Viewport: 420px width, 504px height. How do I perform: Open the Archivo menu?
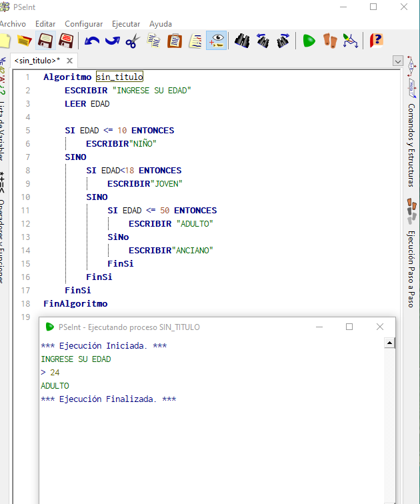[x=13, y=24]
